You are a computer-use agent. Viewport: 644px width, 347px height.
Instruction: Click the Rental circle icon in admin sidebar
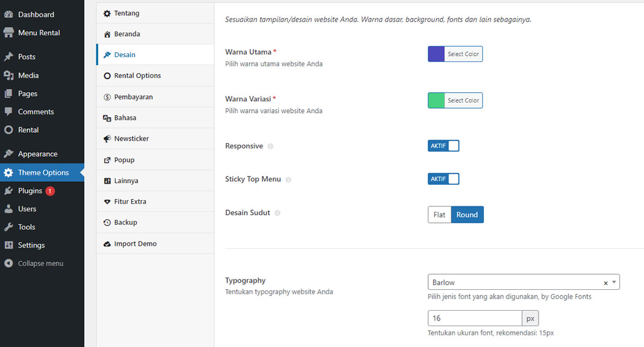9,130
